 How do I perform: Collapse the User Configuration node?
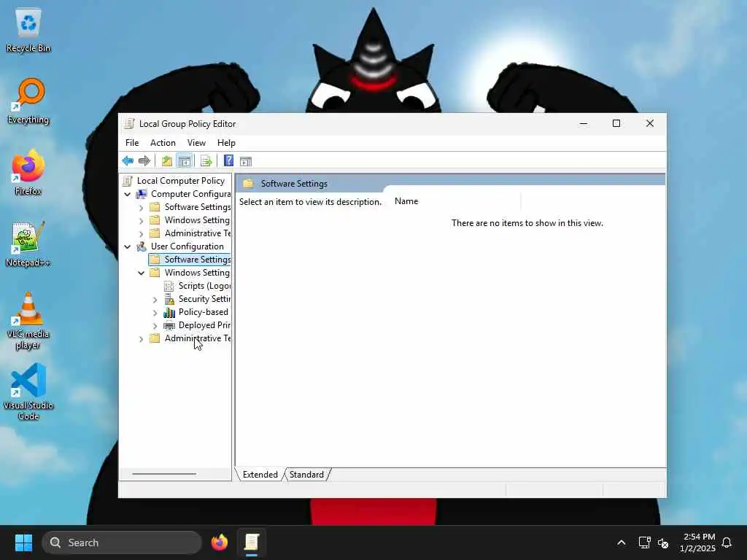point(127,246)
